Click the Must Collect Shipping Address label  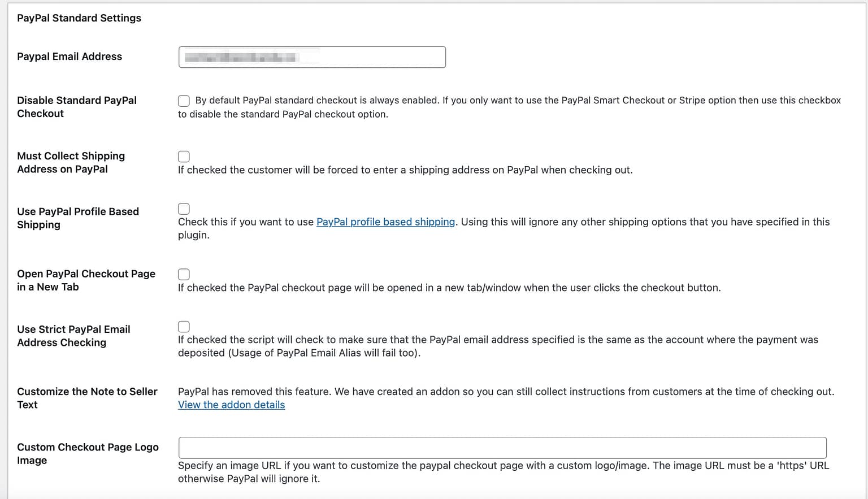pyautogui.click(x=71, y=163)
